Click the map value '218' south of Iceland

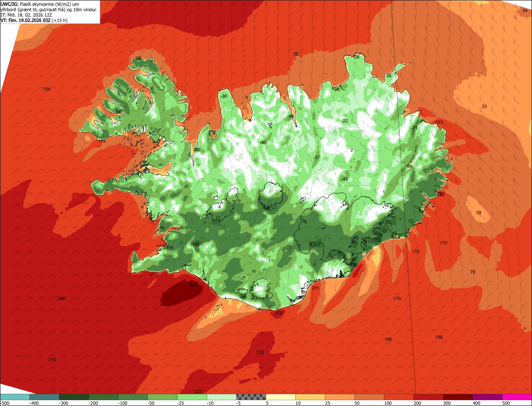pyautogui.click(x=260, y=352)
